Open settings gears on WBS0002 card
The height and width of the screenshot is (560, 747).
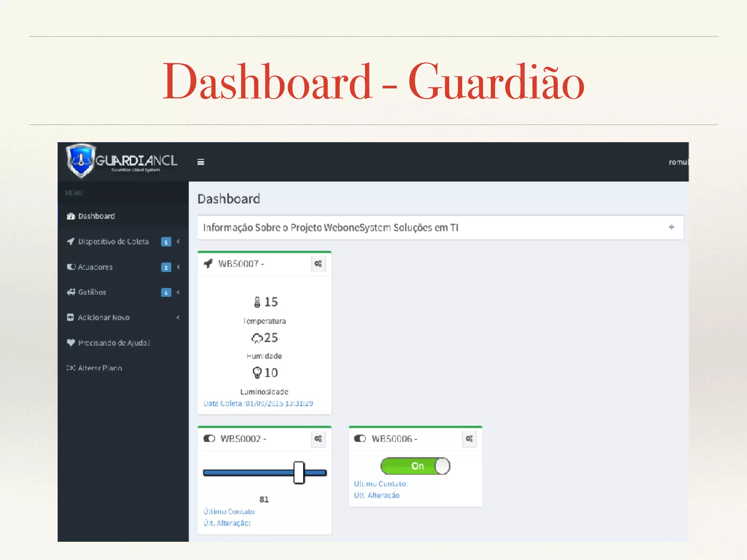click(x=318, y=439)
